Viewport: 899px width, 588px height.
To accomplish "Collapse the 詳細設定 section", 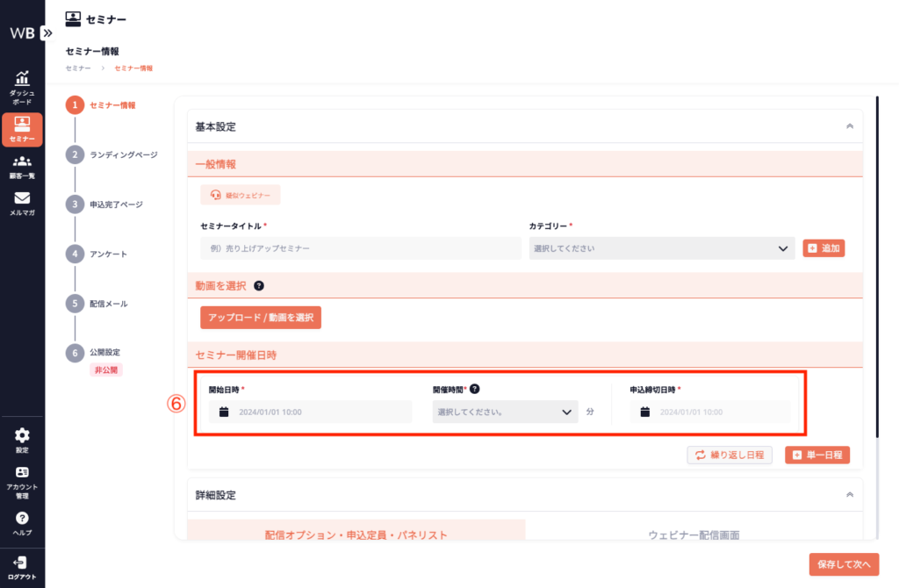I will [x=849, y=495].
